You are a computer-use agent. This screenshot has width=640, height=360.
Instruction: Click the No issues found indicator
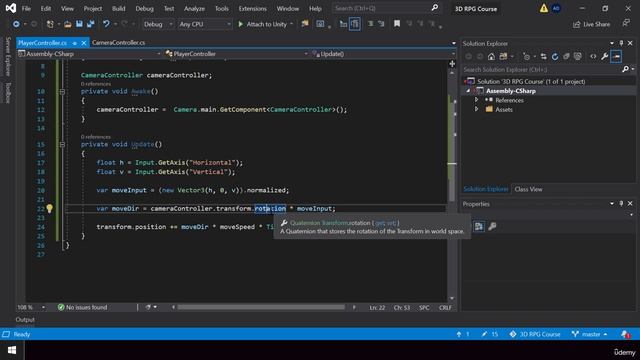82,307
